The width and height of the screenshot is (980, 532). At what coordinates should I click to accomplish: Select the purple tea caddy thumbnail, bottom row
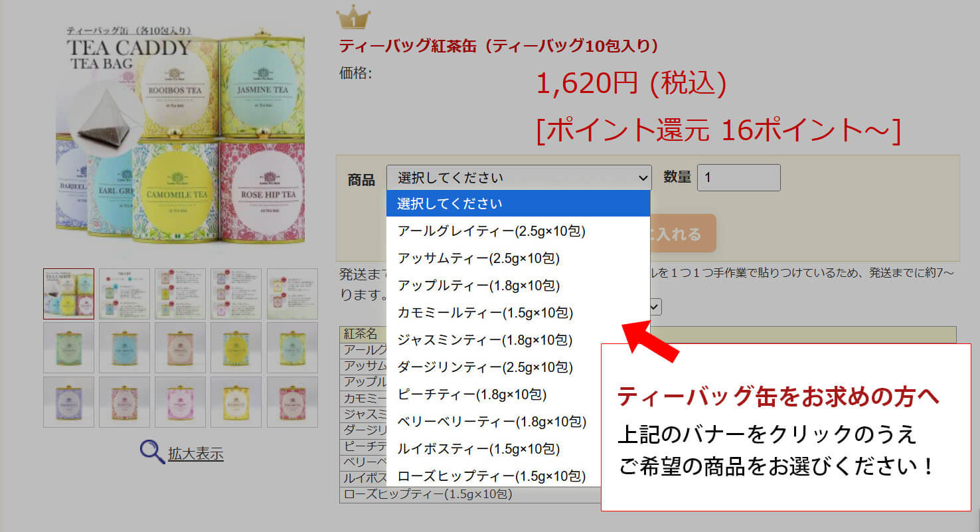68,402
